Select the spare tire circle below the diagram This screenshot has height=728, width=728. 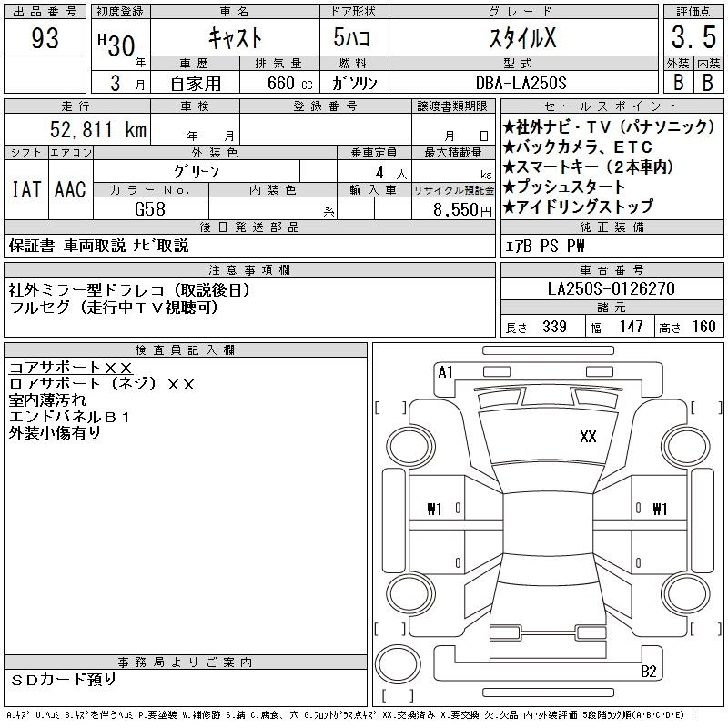point(399,665)
